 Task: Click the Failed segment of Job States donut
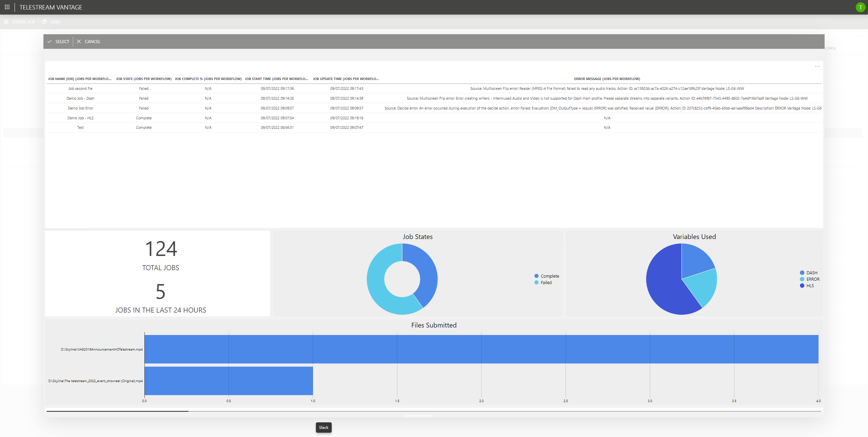[x=377, y=288]
